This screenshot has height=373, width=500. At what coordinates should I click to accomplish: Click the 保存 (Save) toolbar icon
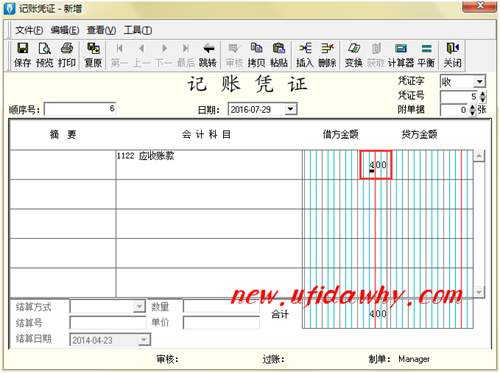(22, 55)
